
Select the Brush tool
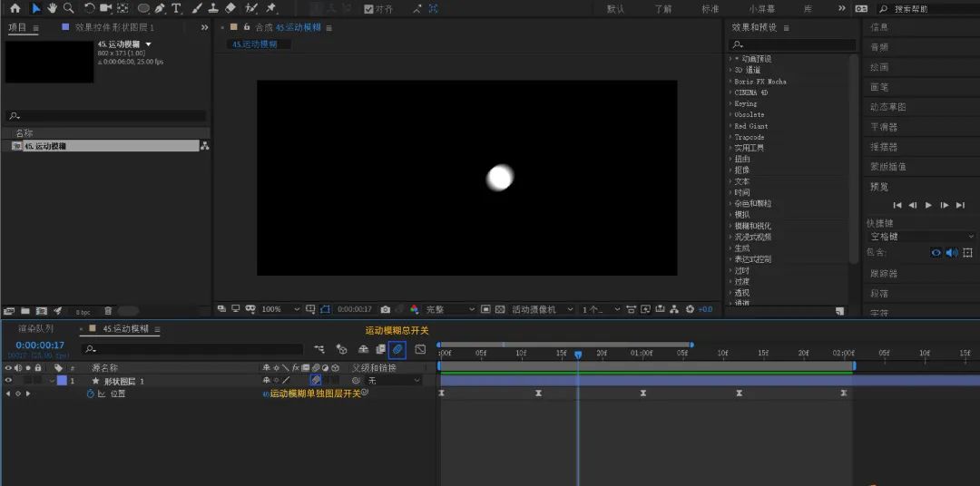[x=197, y=8]
